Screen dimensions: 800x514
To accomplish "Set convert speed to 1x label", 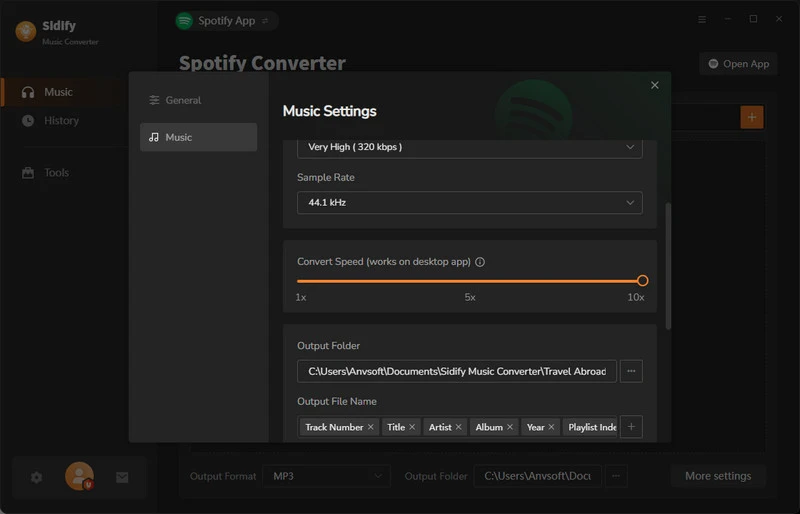I will pyautogui.click(x=301, y=297).
